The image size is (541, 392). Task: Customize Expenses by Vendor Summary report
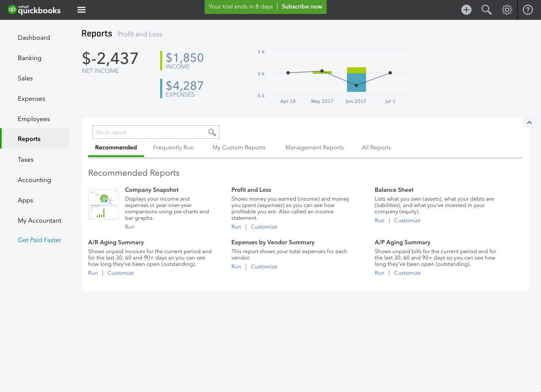264,267
